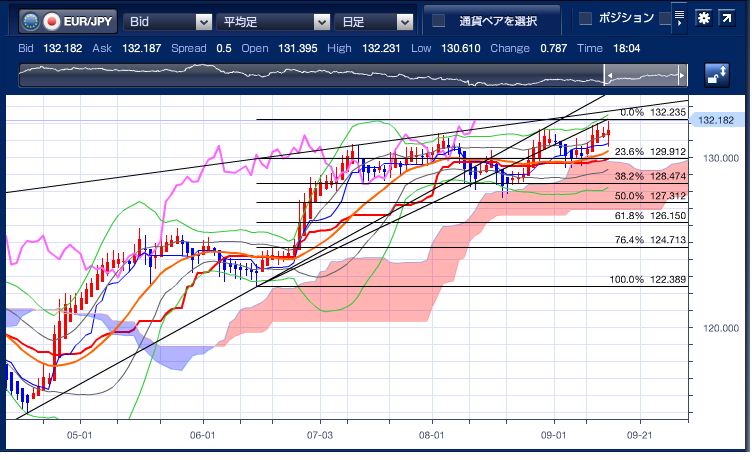Click the 76.4% 124.713 Fibonacci label
The height and width of the screenshot is (460, 752).
pyautogui.click(x=650, y=240)
